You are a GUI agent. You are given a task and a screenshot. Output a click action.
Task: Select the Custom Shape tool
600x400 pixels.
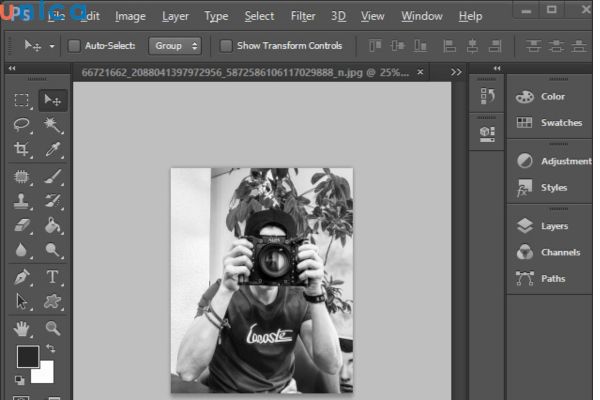[53, 301]
